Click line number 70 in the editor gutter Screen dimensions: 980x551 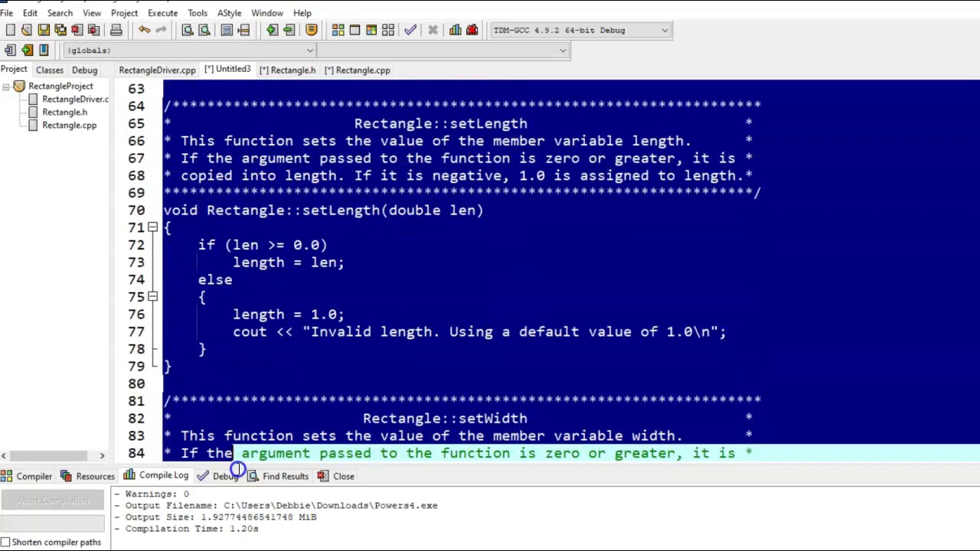pyautogui.click(x=136, y=210)
